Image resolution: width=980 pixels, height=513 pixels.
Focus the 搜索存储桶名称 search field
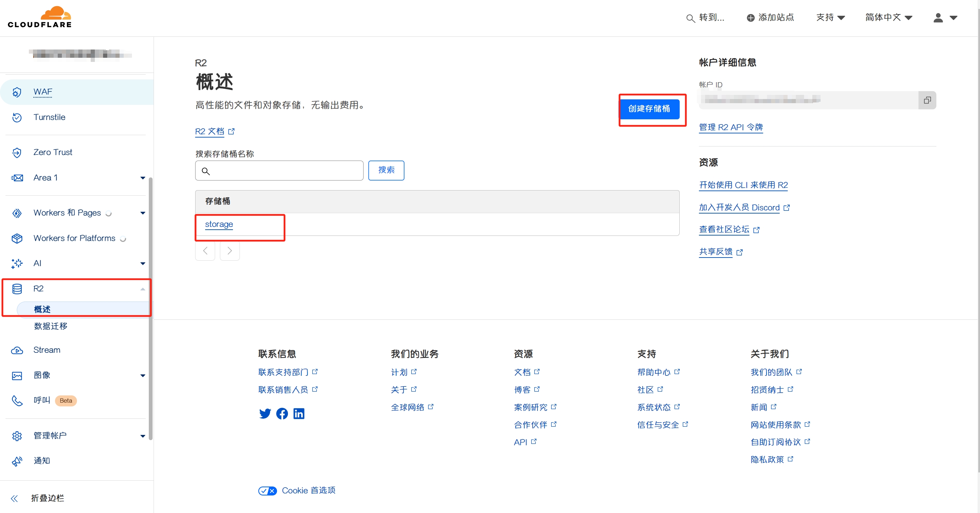point(279,171)
